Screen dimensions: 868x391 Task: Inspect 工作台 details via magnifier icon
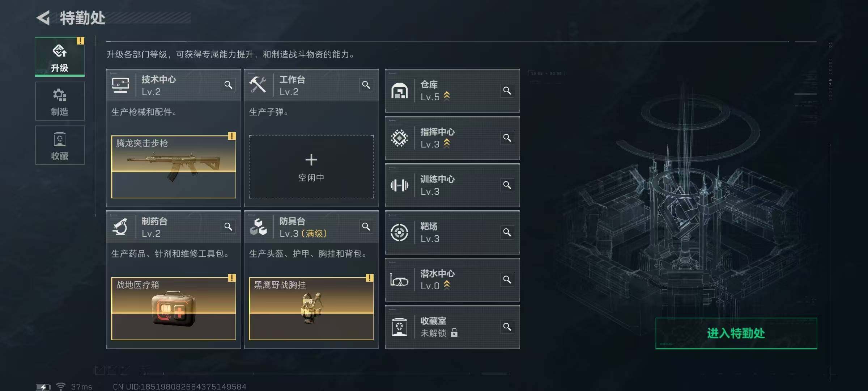point(366,85)
